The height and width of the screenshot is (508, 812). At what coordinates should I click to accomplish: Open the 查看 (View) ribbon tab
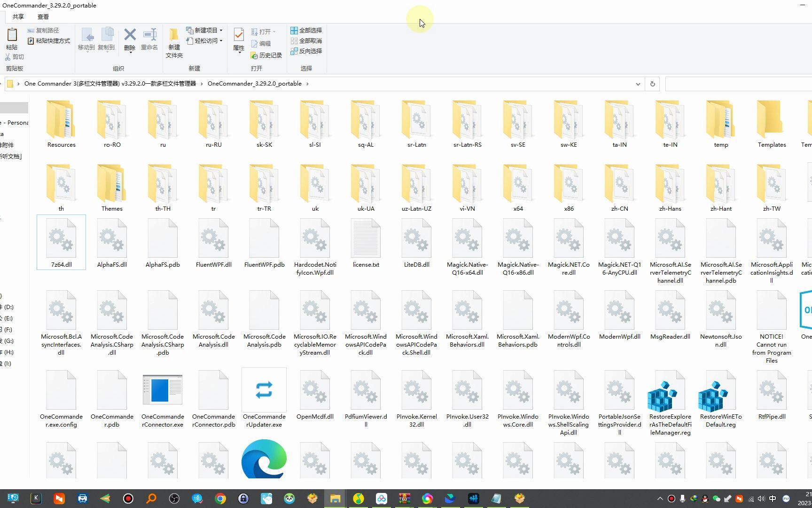pos(43,16)
